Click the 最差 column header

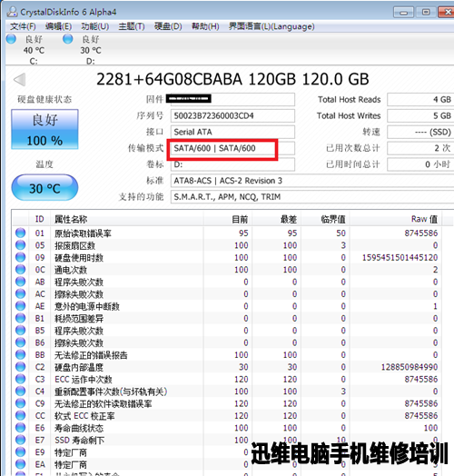(x=276, y=219)
